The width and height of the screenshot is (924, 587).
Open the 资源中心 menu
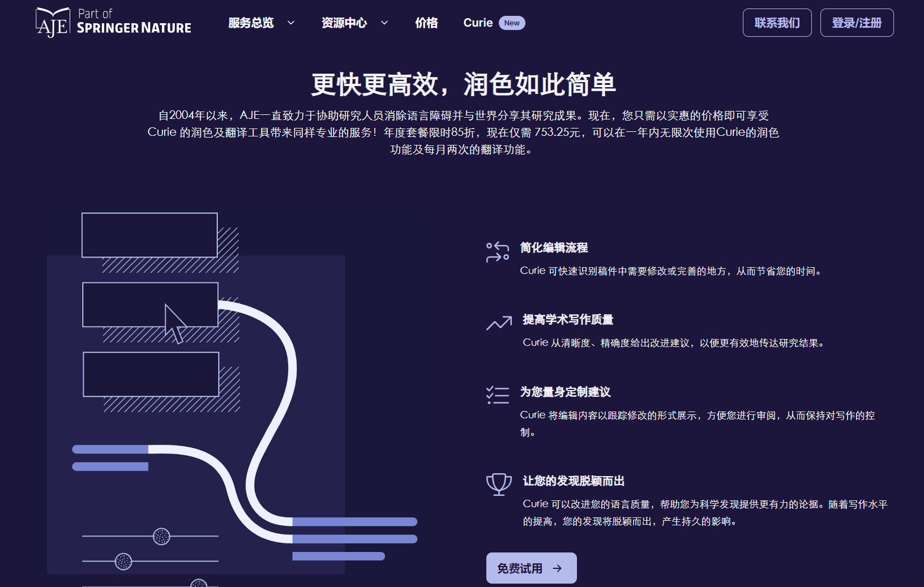344,23
